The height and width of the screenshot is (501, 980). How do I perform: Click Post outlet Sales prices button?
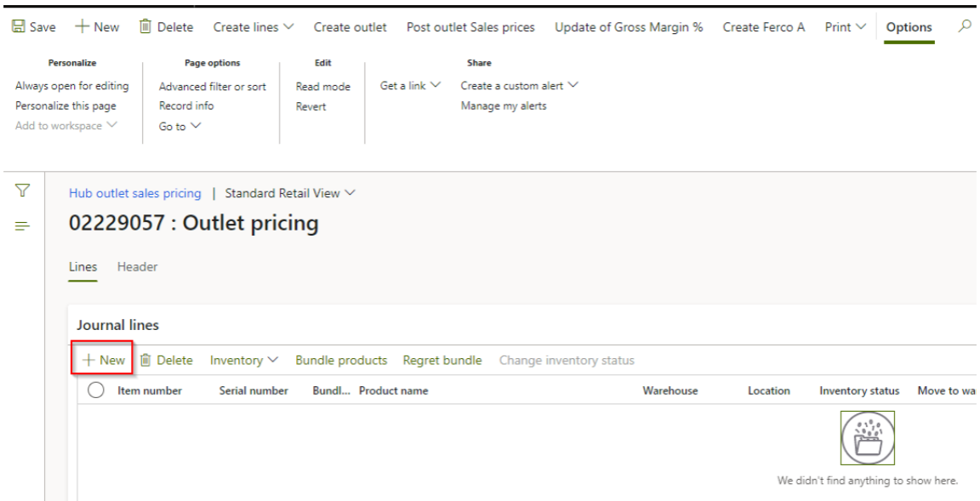470,27
